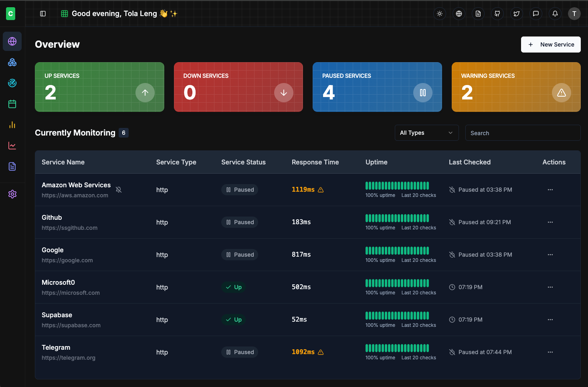Open the All Types filter dropdown
588x387 pixels.
point(426,132)
